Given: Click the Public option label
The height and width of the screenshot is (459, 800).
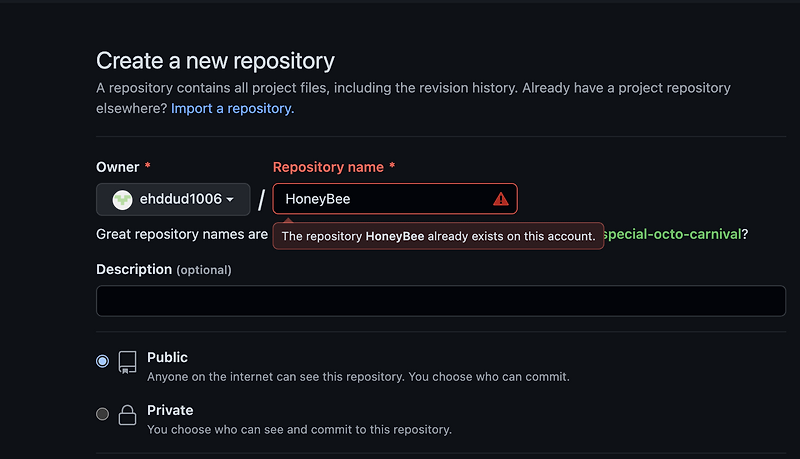Looking at the screenshot, I should pos(167,358).
